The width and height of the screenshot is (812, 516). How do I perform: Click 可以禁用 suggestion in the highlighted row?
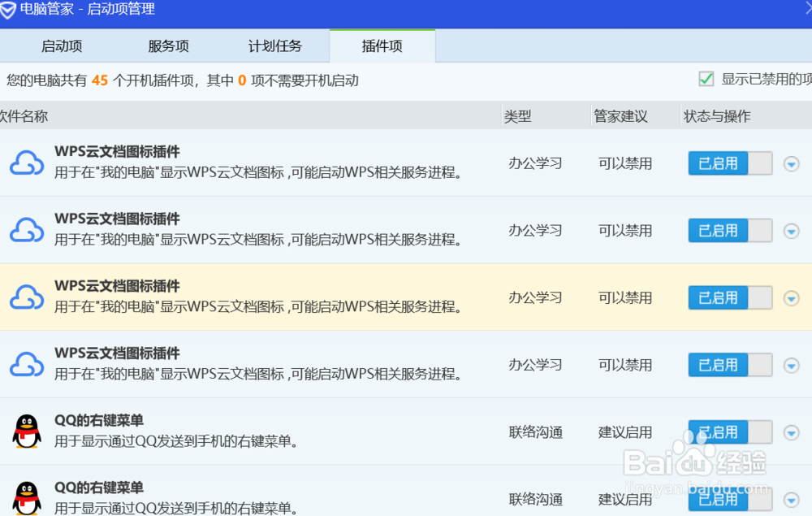(625, 297)
